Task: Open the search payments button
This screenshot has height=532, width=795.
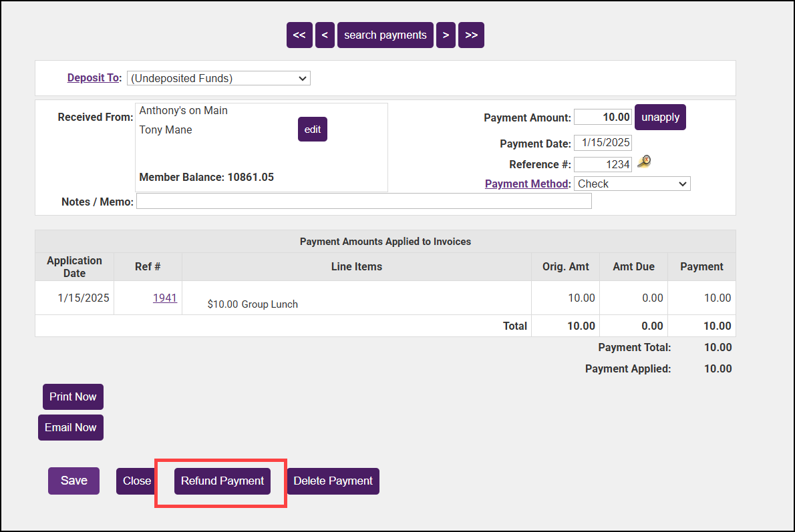Action: (x=385, y=35)
